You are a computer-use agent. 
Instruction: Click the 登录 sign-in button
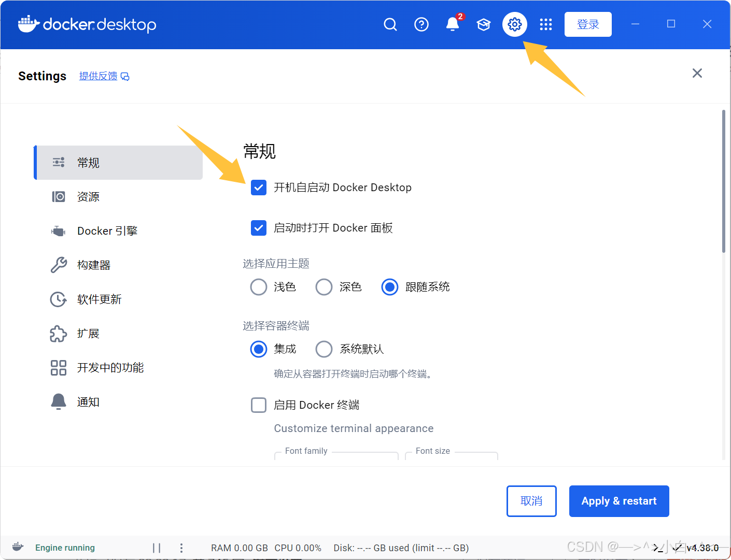(x=588, y=24)
